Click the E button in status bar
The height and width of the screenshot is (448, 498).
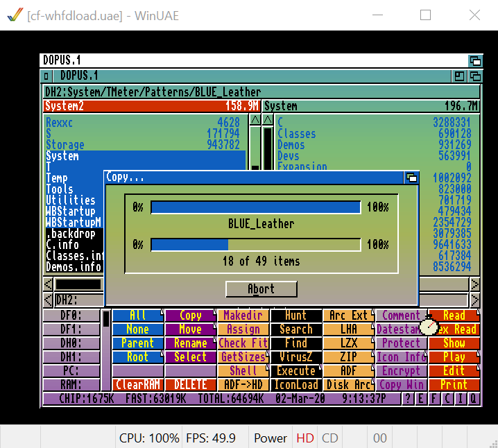coord(421,399)
